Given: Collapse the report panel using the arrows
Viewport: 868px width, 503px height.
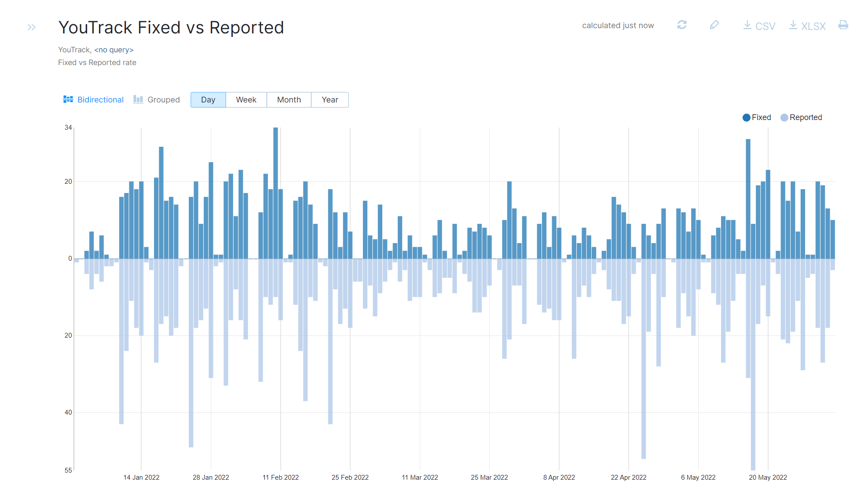Looking at the screenshot, I should [x=31, y=27].
